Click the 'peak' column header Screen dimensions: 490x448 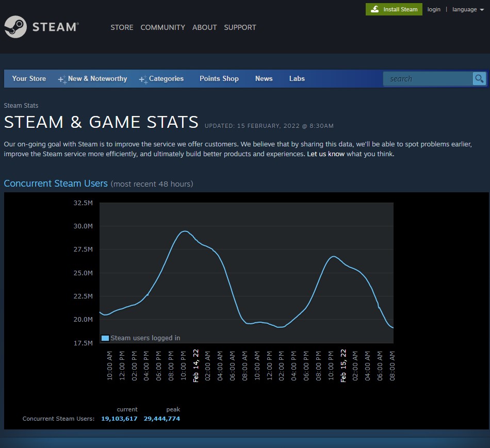[173, 409]
